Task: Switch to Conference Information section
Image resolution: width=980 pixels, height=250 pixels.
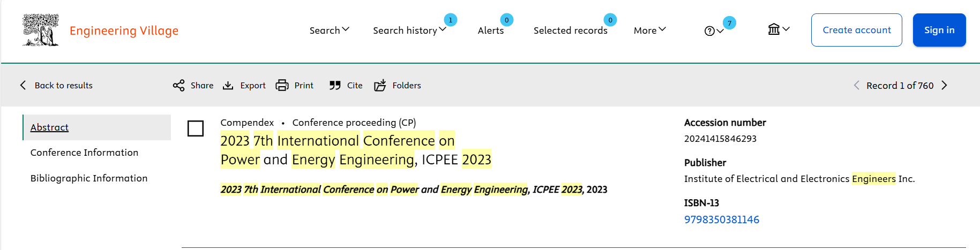Action: tap(85, 153)
